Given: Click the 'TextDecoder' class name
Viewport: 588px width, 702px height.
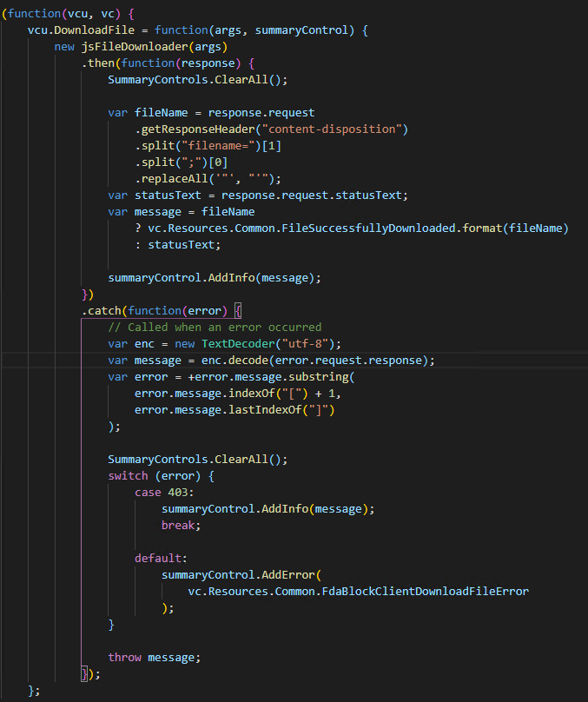Looking at the screenshot, I should (238, 344).
